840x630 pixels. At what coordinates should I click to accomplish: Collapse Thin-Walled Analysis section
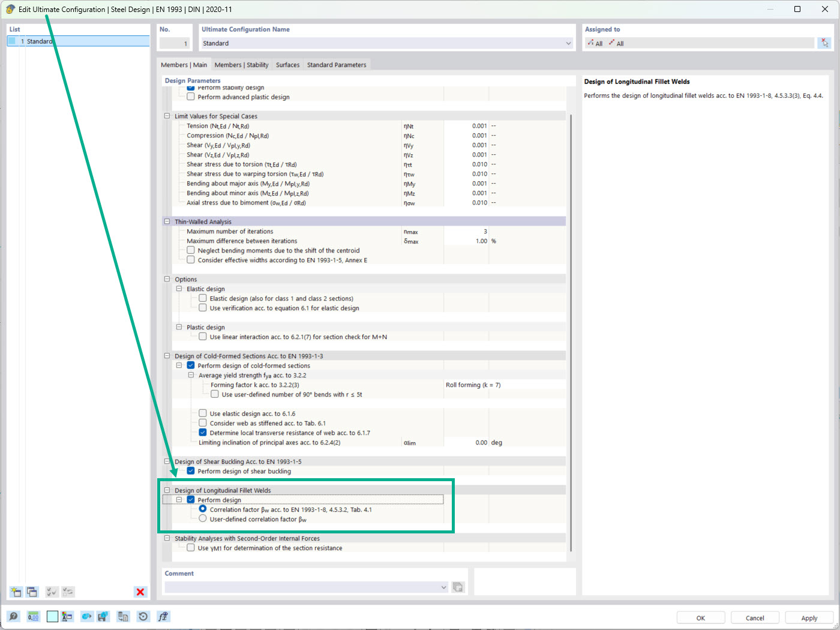[167, 221]
